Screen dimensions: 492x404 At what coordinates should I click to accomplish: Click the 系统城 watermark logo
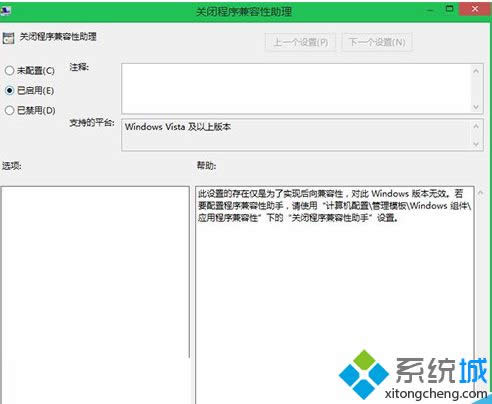(x=413, y=375)
